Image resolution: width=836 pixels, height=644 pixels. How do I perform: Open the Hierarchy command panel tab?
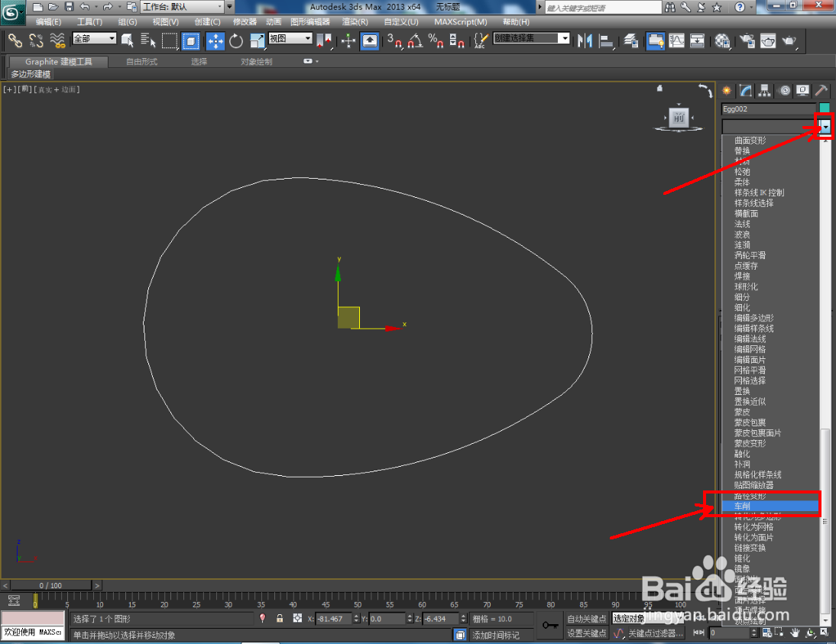tap(765, 91)
